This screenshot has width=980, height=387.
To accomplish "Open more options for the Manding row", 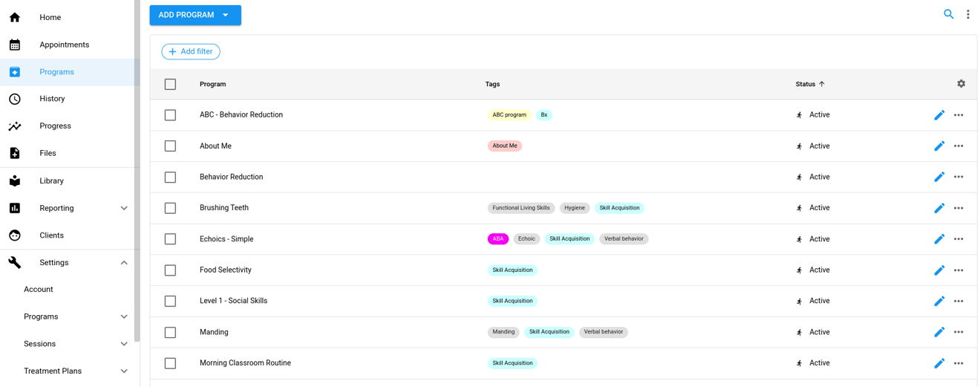I will click(958, 332).
